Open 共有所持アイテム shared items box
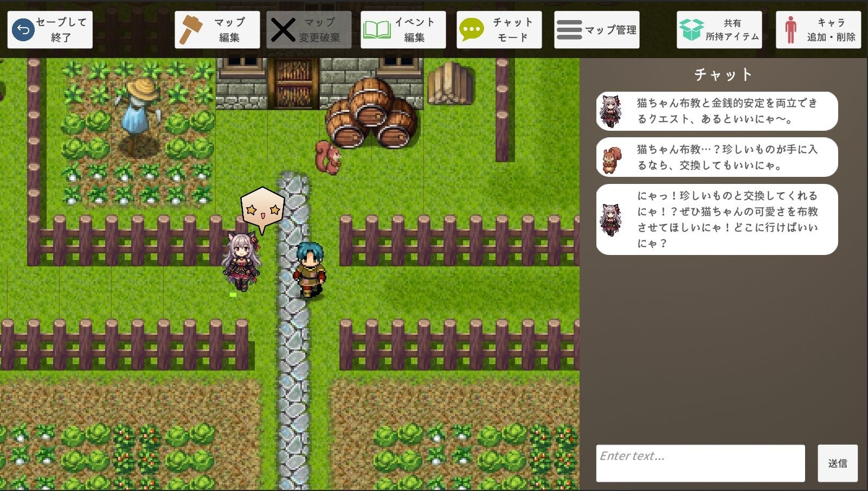 [x=719, y=30]
